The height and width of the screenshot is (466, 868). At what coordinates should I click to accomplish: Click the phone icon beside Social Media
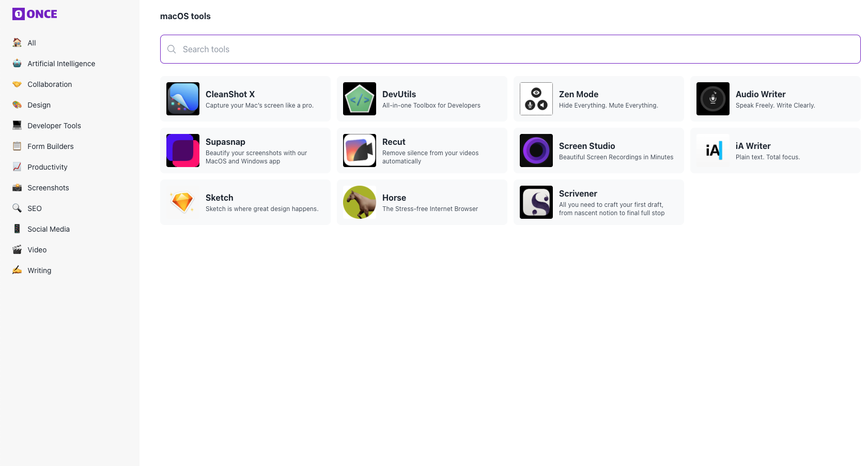coord(17,229)
